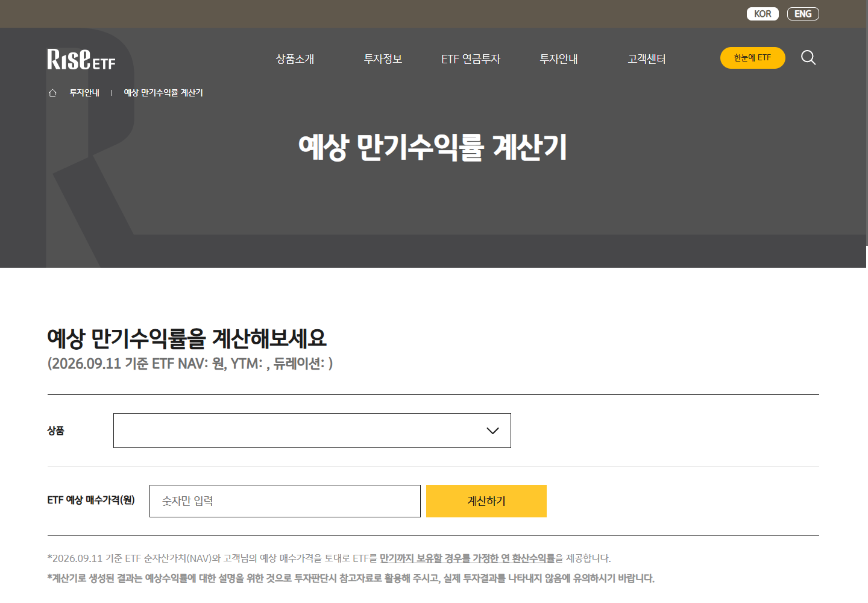
Task: Click the RISE ETF logo
Action: click(81, 59)
